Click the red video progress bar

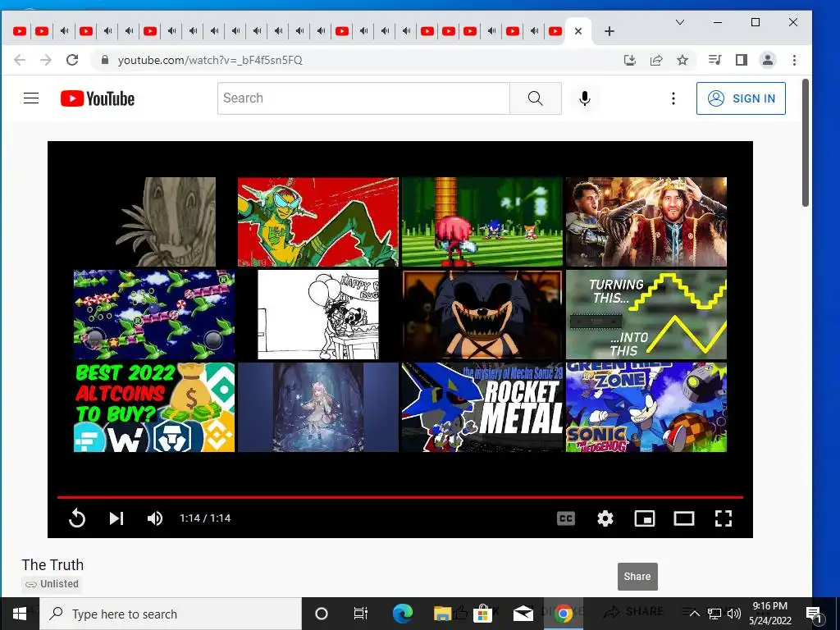[399, 497]
